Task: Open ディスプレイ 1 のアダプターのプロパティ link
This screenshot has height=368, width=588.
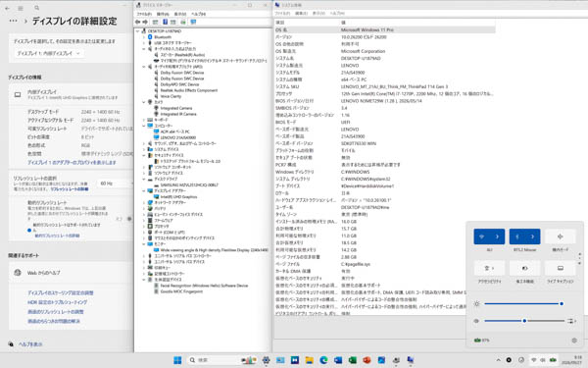Action: [72, 163]
